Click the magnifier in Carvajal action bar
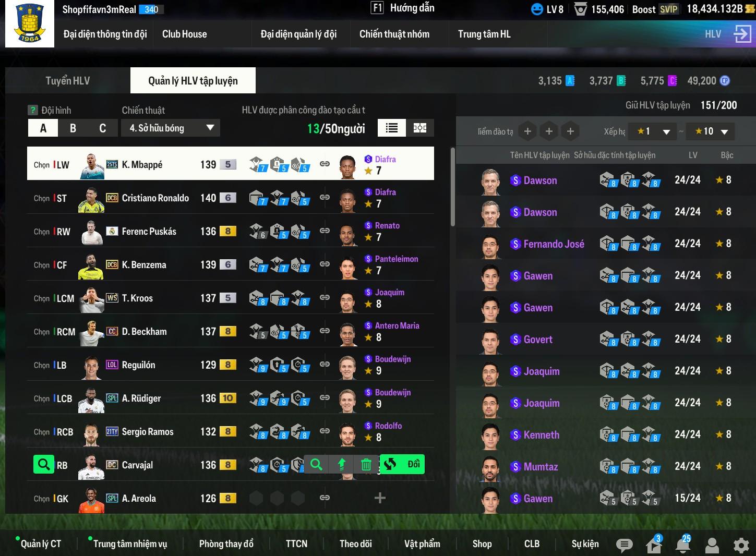 coord(316,464)
